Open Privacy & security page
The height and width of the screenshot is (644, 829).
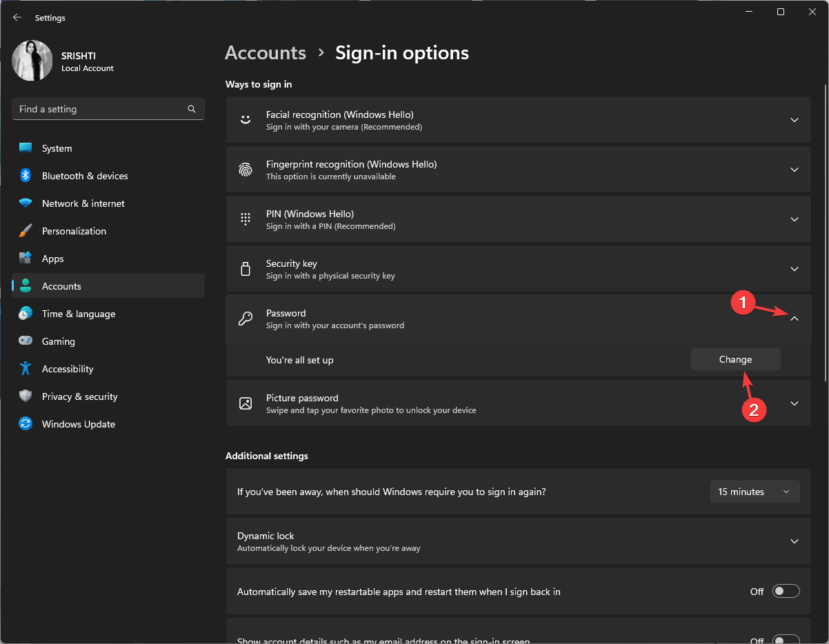coord(108,396)
